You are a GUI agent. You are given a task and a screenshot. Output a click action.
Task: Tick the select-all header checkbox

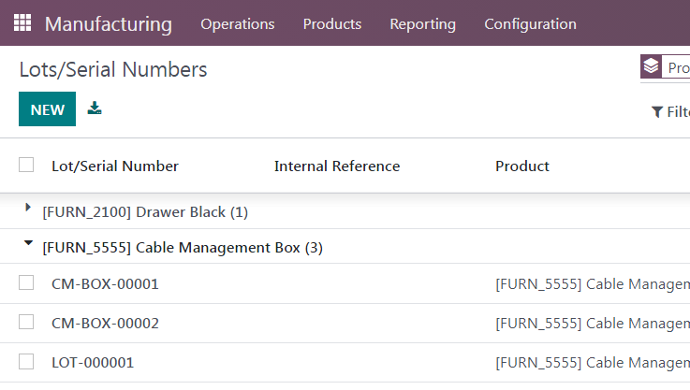coord(26,165)
